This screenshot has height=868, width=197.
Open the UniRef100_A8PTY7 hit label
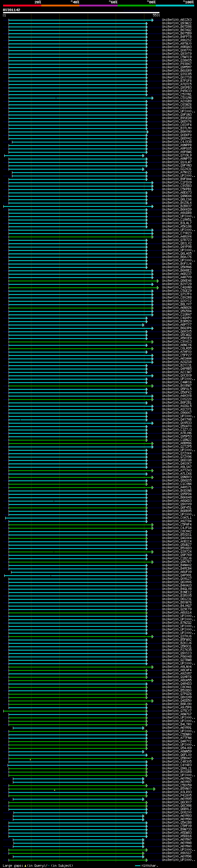(x=176, y=325)
